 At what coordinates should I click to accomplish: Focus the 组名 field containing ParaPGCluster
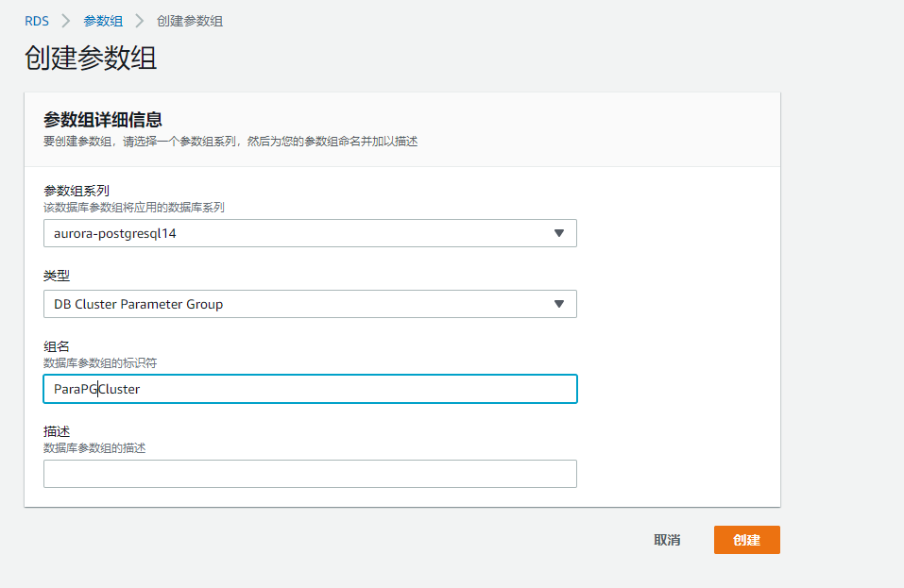point(310,389)
